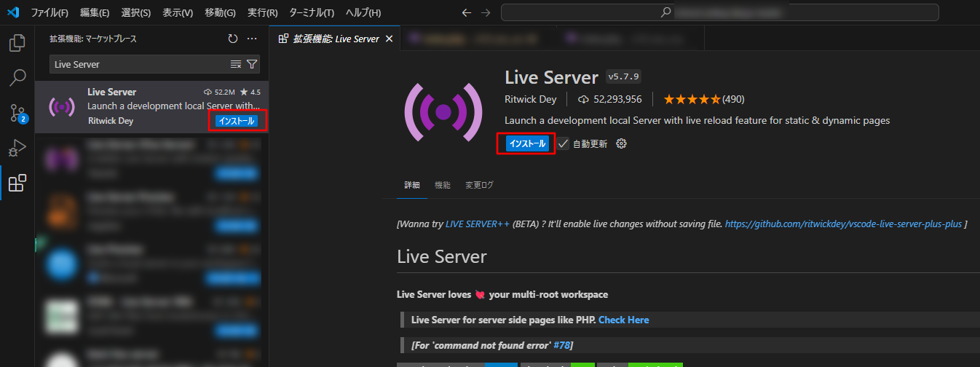Open the 編集(E) menu

(x=95, y=13)
